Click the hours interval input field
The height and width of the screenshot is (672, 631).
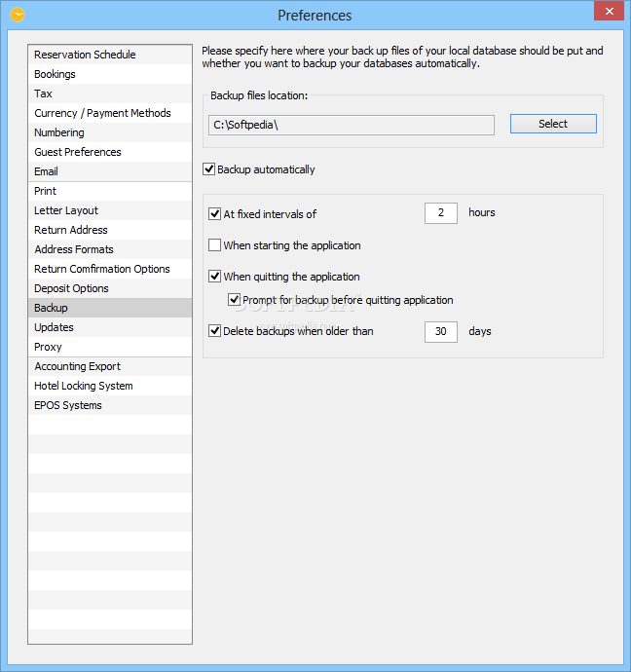click(x=441, y=213)
